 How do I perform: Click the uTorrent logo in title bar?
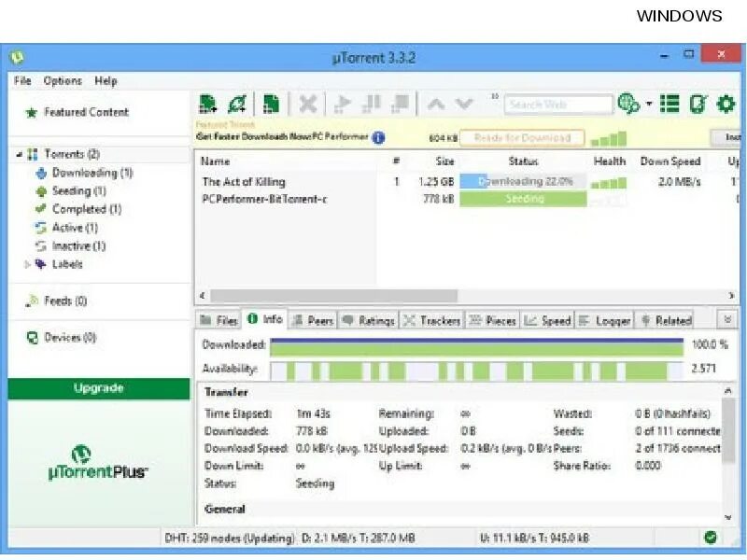(17, 58)
